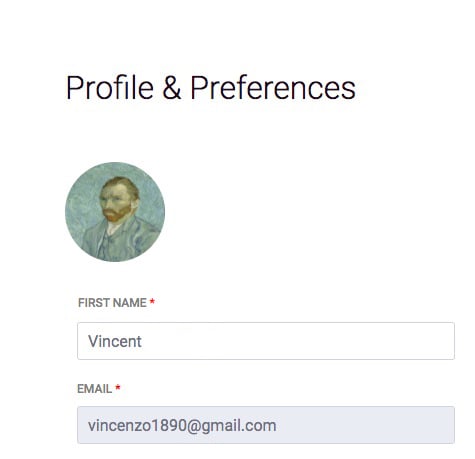Viewport: 475px width, 459px height.
Task: Click empty area inside the Email box
Action: tap(365, 425)
